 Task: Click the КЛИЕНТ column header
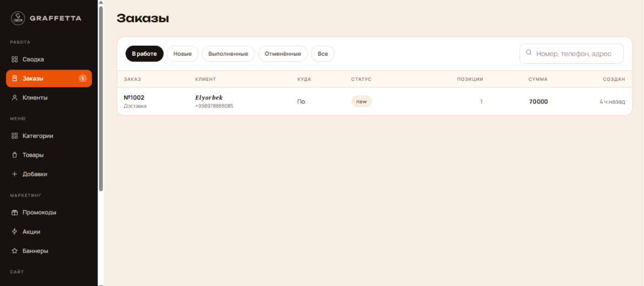205,79
